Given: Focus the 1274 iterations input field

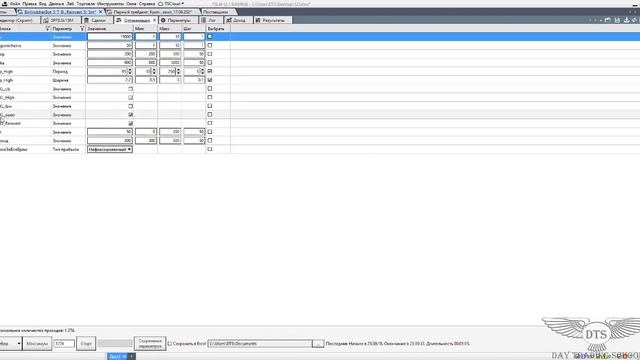Looking at the screenshot, I should tap(64, 344).
